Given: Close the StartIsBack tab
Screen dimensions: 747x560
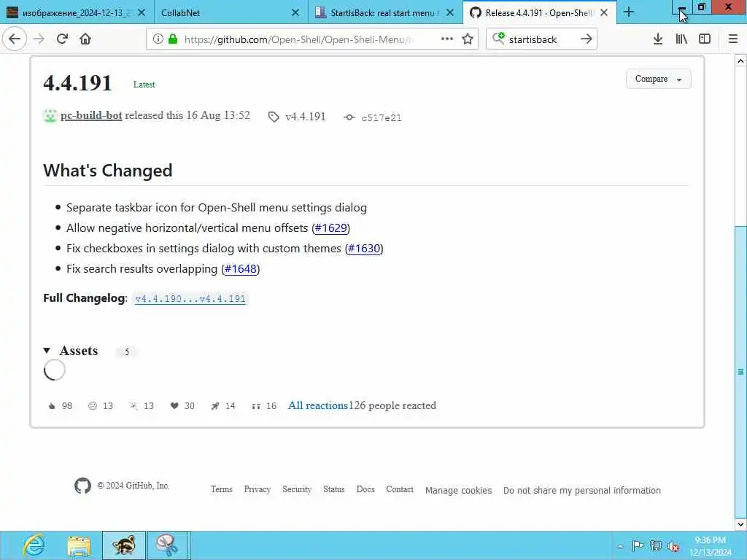Looking at the screenshot, I should tap(449, 13).
